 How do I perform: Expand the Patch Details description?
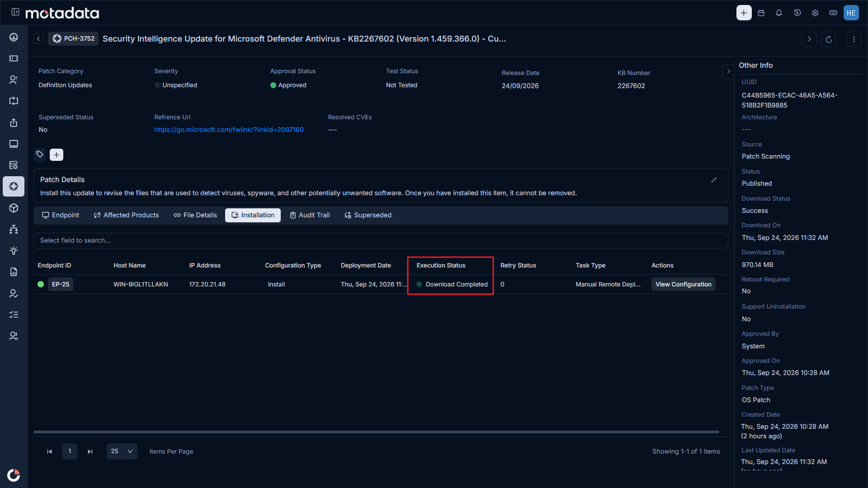tap(714, 180)
